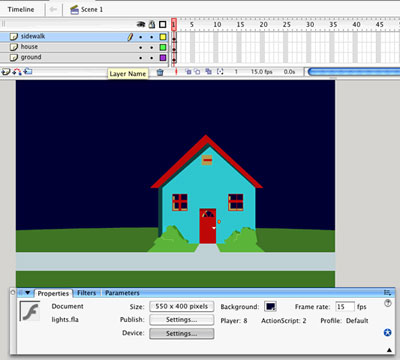
Task: Select the sidewalk layer name
Action: 33,36
